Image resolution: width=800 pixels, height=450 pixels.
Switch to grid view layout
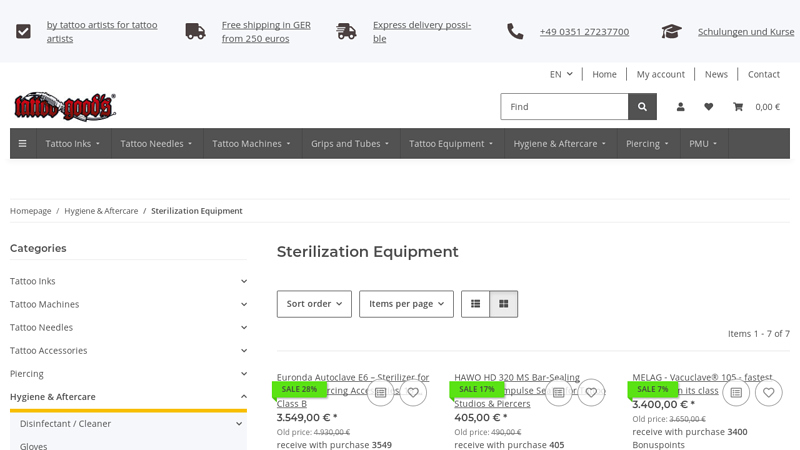[504, 304]
